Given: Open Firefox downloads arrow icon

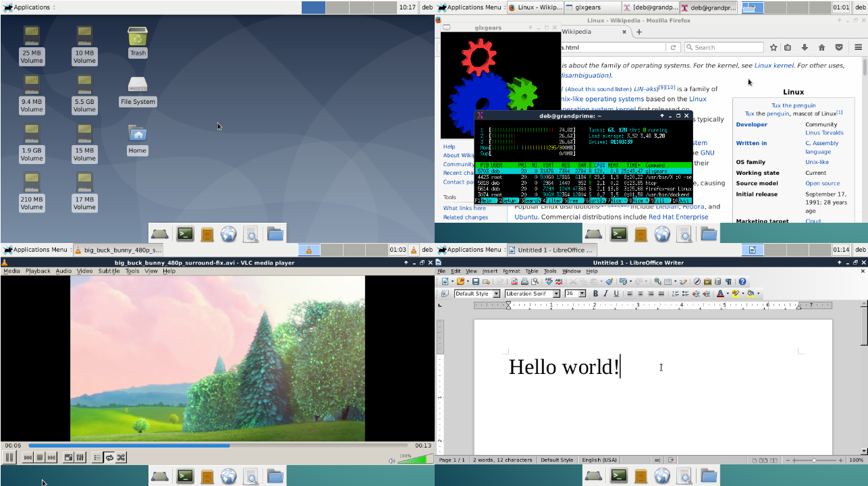Looking at the screenshot, I should coord(805,47).
